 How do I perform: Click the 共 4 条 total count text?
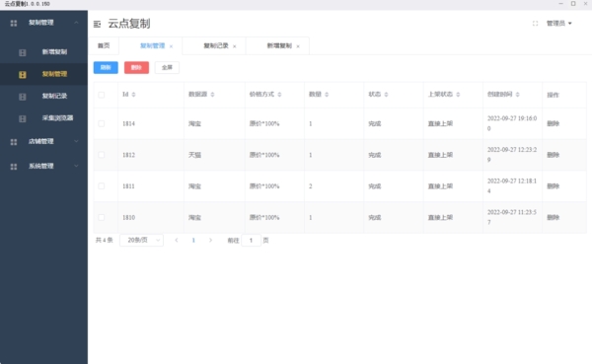click(105, 240)
